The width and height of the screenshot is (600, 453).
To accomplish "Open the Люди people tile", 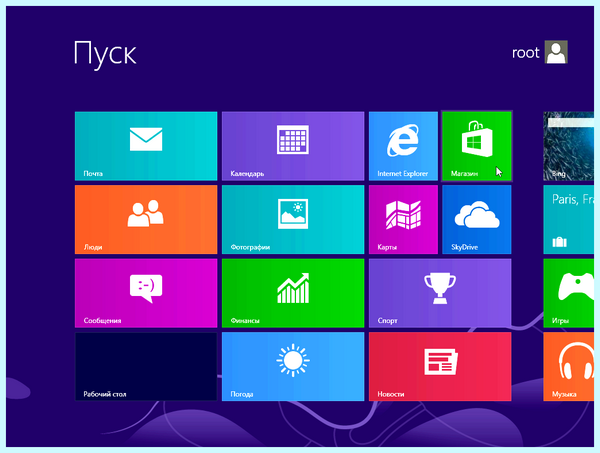I will pyautogui.click(x=146, y=219).
